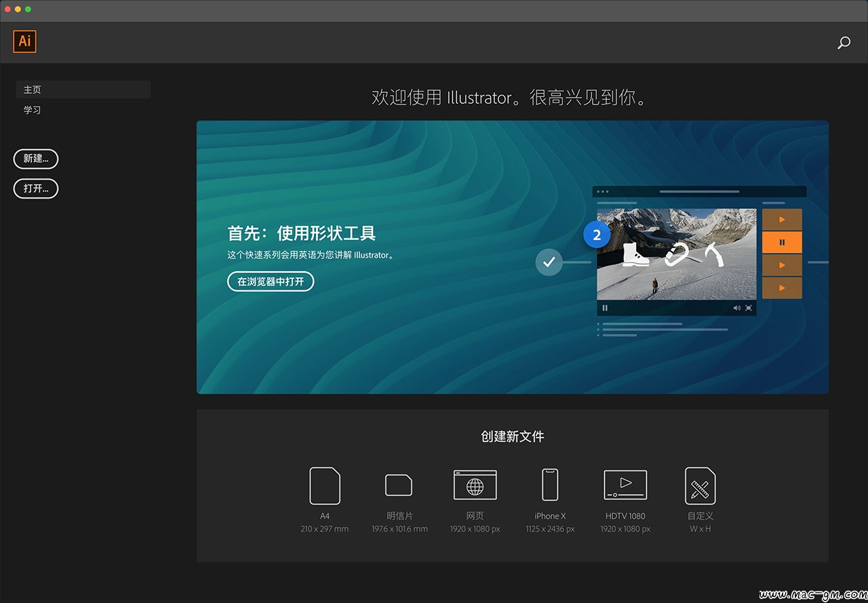Click the completed step checkmark circle
Image resolution: width=868 pixels, height=603 pixels.
click(x=549, y=262)
